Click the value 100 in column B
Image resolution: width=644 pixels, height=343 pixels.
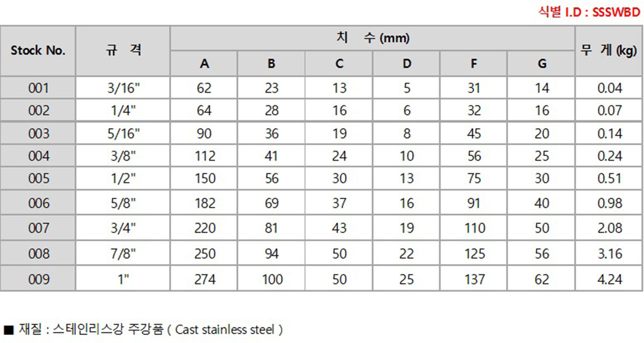pyautogui.click(x=272, y=279)
